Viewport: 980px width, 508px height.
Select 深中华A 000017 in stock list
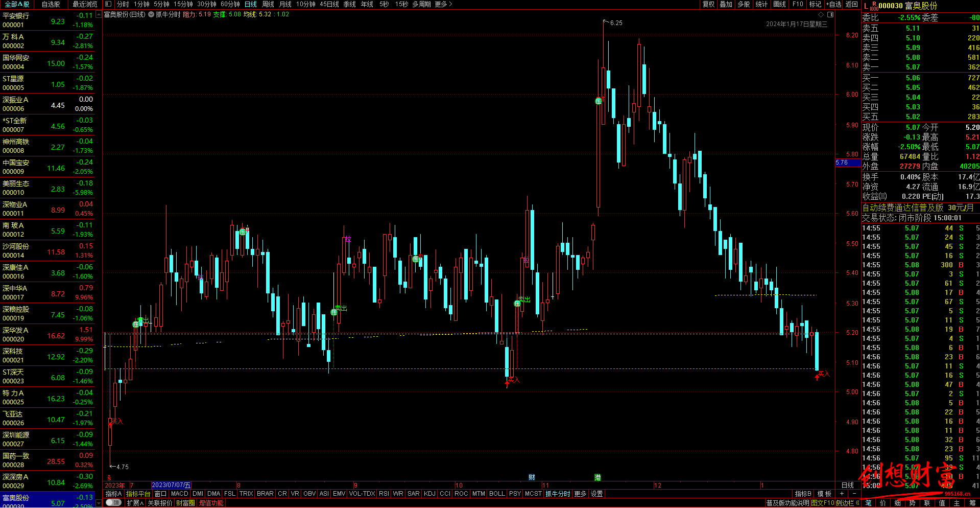[47, 292]
